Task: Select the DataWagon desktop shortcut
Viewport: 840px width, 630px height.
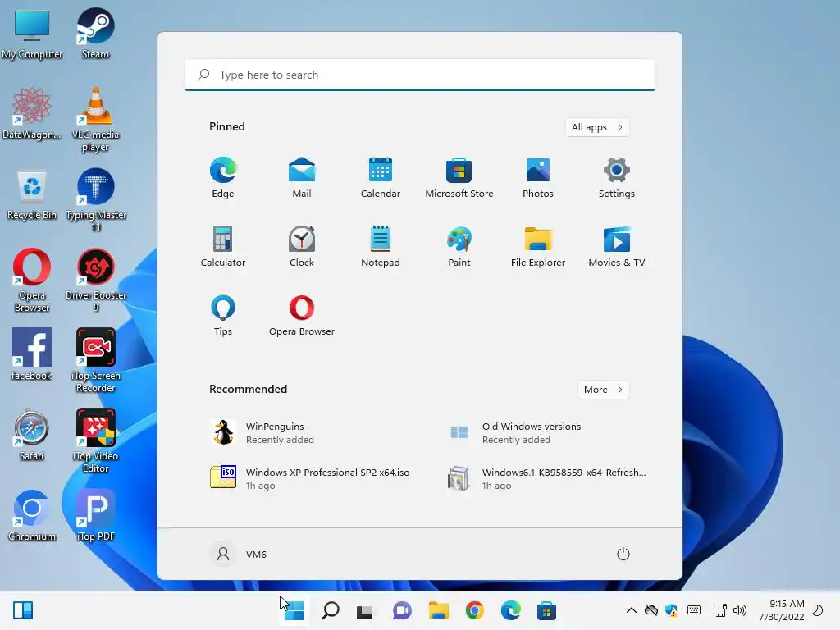Action: click(x=32, y=113)
